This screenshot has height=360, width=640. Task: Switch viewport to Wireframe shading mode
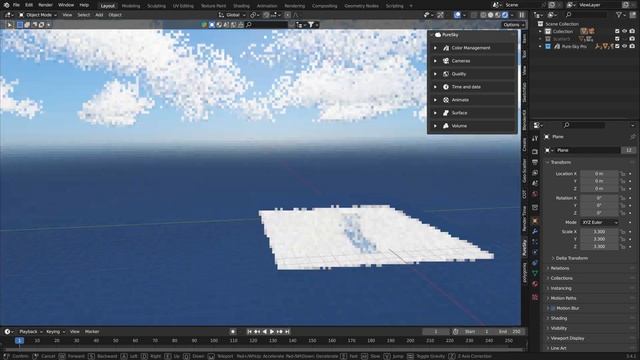coord(483,15)
